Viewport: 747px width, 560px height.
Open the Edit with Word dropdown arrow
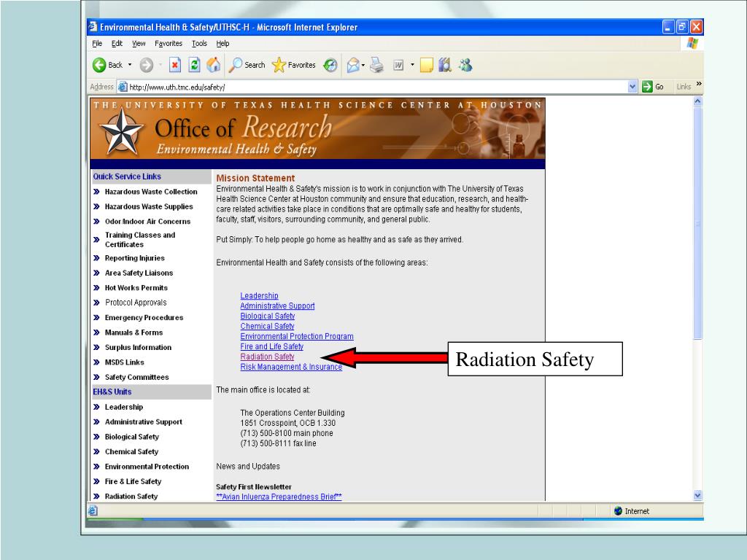[413, 65]
